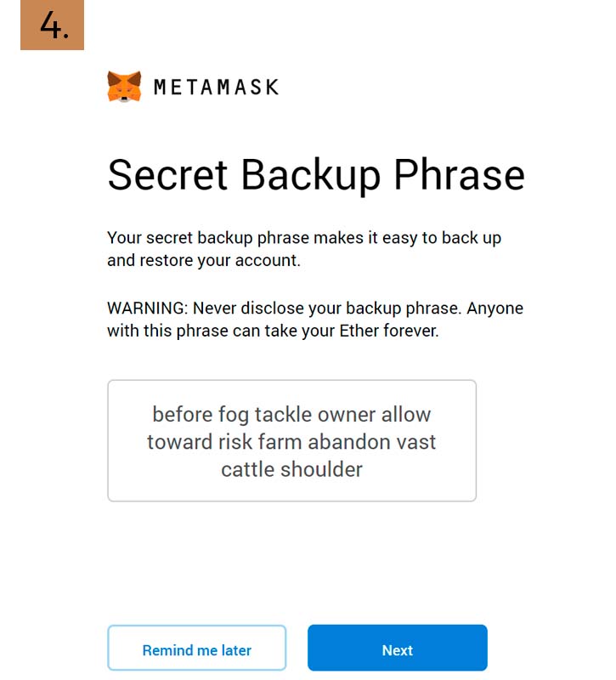Image resolution: width=616 pixels, height=680 pixels.
Task: Click the description about restoring your account
Action: pyautogui.click(x=304, y=249)
